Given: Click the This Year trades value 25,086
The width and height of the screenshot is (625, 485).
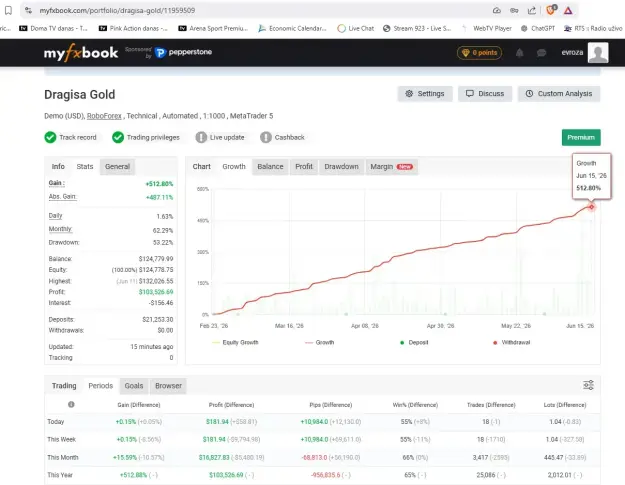Looking at the screenshot, I should [x=485, y=475].
